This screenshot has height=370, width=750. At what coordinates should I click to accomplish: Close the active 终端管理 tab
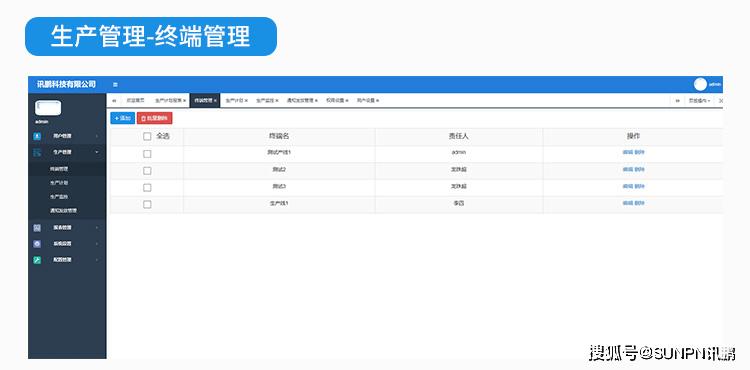click(215, 101)
